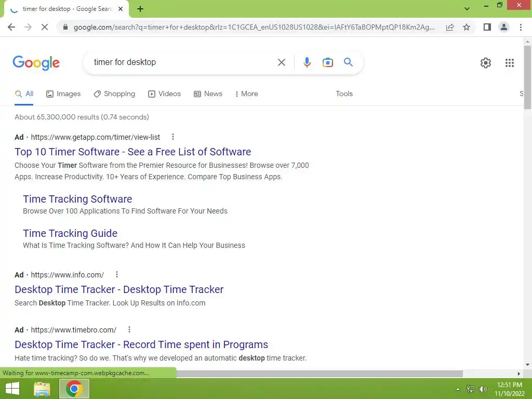Open the Windows Start menu

(x=12, y=389)
